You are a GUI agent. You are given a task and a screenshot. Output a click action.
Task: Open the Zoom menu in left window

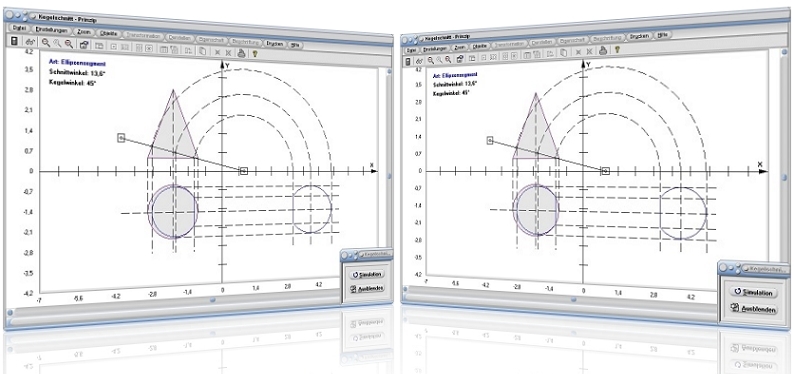click(x=84, y=32)
